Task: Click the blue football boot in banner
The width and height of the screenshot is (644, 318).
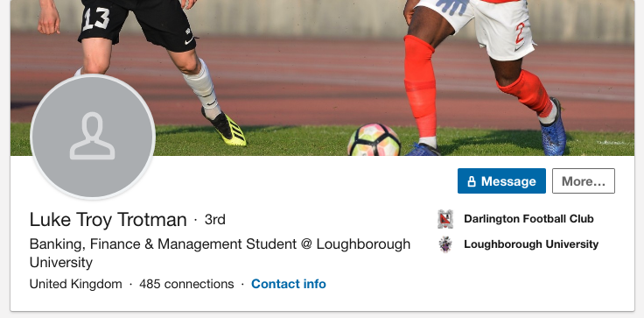Action: point(553,127)
